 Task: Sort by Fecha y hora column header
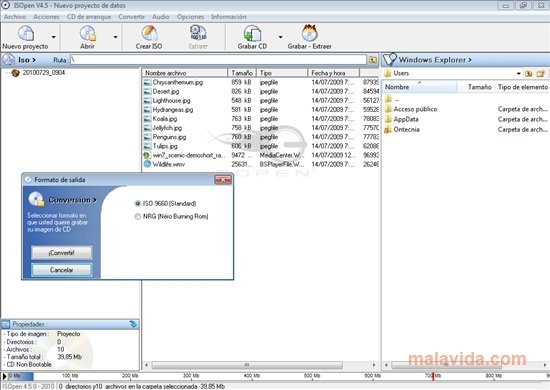coord(334,73)
